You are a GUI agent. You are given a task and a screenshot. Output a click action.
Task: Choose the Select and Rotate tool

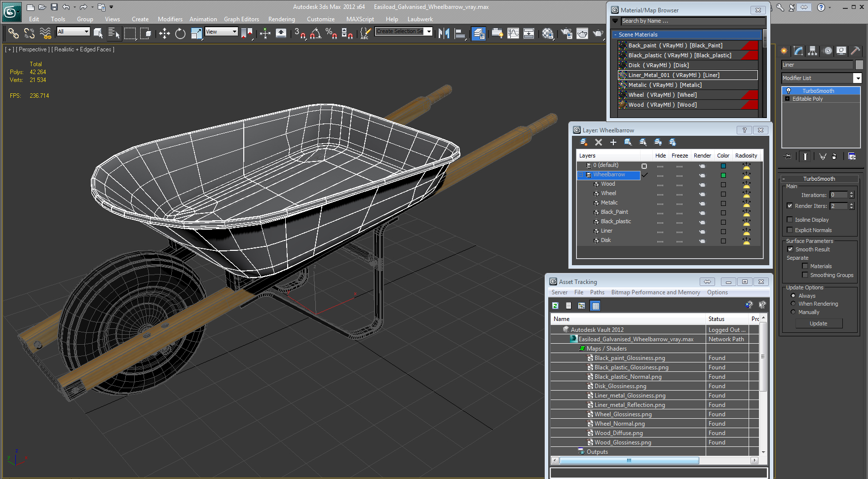pyautogui.click(x=180, y=33)
